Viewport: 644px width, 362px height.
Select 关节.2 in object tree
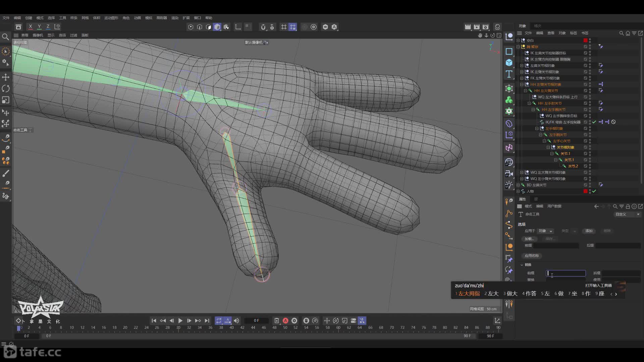tap(573, 166)
